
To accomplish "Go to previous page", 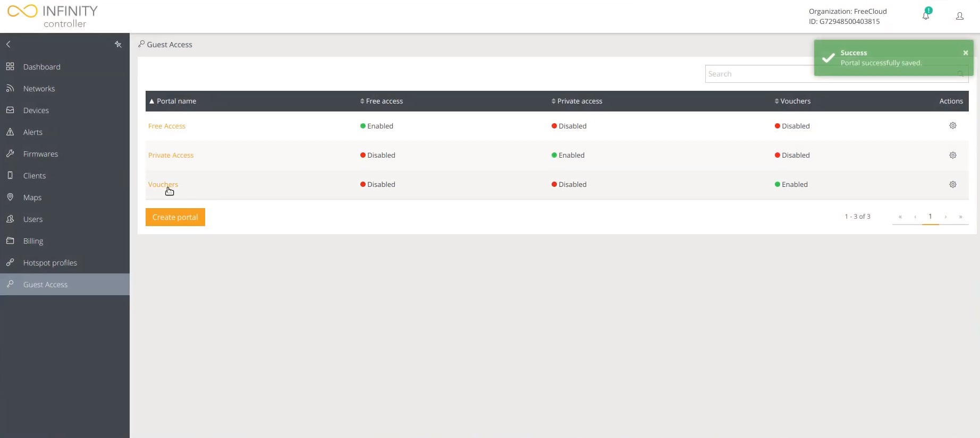I will [915, 217].
